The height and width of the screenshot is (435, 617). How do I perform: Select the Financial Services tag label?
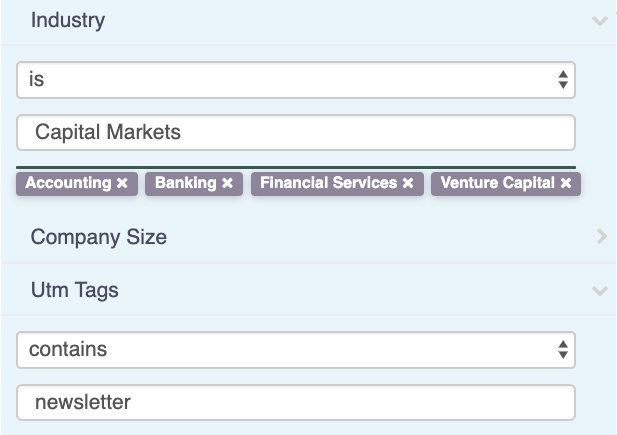(329, 183)
